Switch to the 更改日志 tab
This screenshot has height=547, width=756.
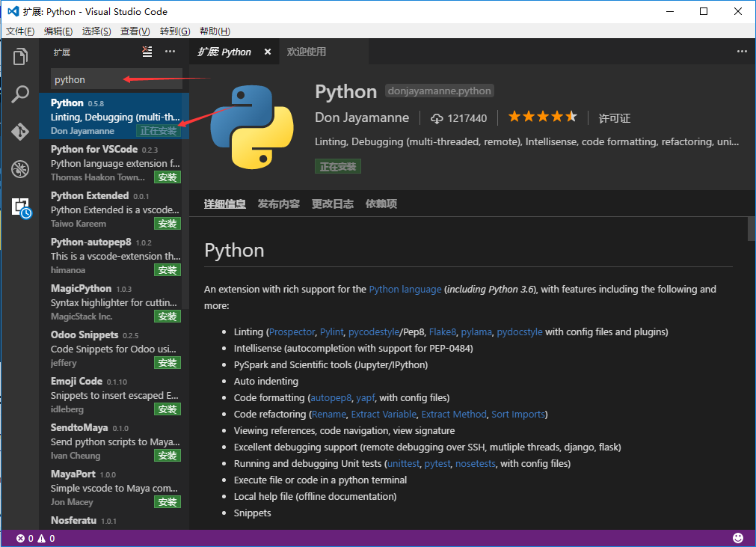tap(332, 204)
